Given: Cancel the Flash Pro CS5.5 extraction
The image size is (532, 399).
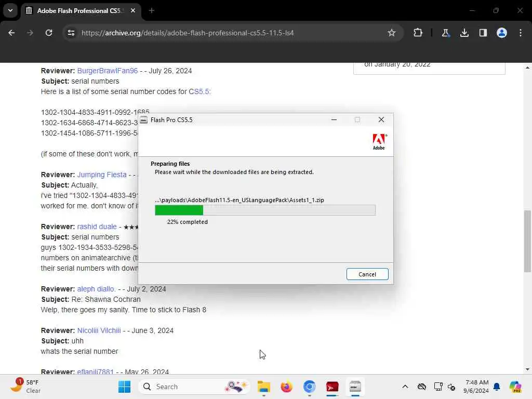Looking at the screenshot, I should (367, 274).
